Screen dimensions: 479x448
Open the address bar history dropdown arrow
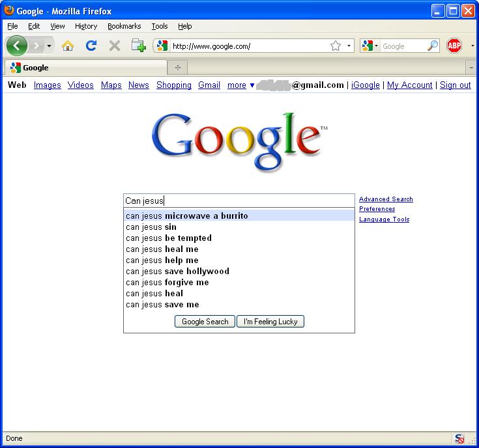pos(349,46)
